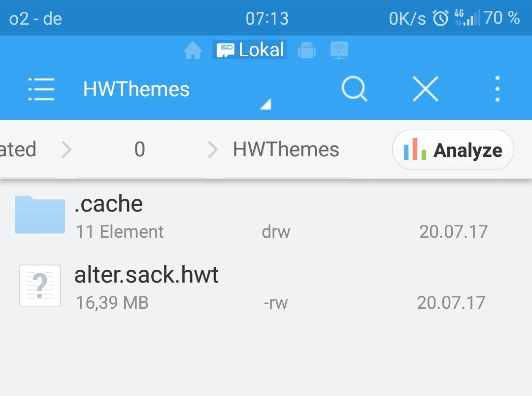Open the alter.sack.hwt file
The width and height of the screenshot is (532, 396).
[266, 288]
